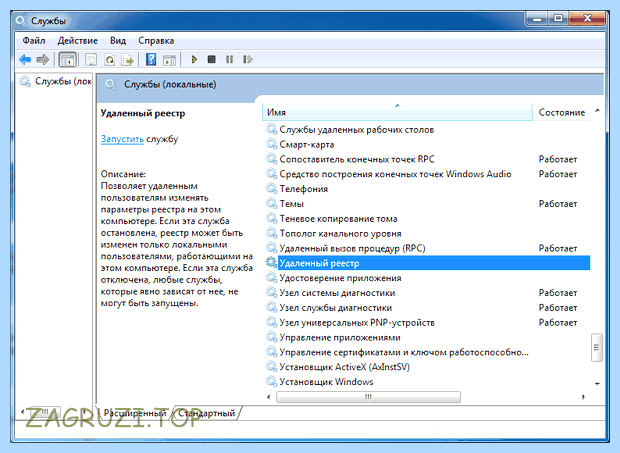
Task: Open the Help toolbar icon
Action: (x=151, y=60)
